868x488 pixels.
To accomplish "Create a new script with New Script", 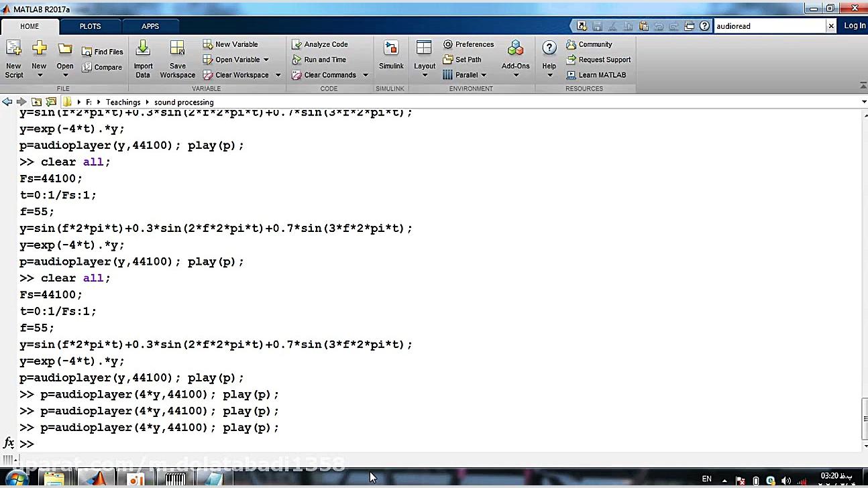I will [13, 58].
